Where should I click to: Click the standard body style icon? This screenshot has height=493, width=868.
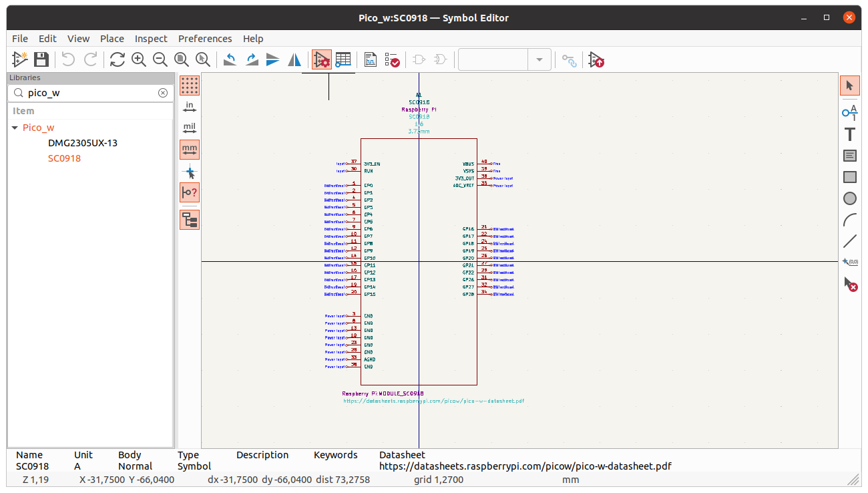[x=419, y=59]
